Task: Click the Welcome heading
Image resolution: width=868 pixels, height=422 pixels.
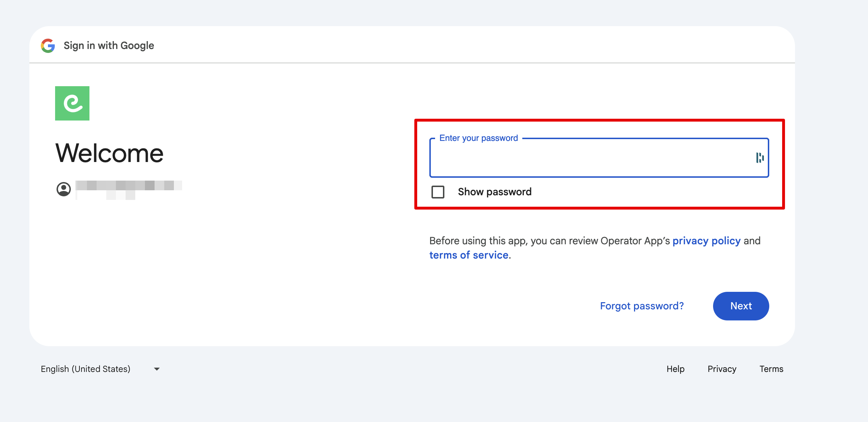Action: (x=109, y=153)
